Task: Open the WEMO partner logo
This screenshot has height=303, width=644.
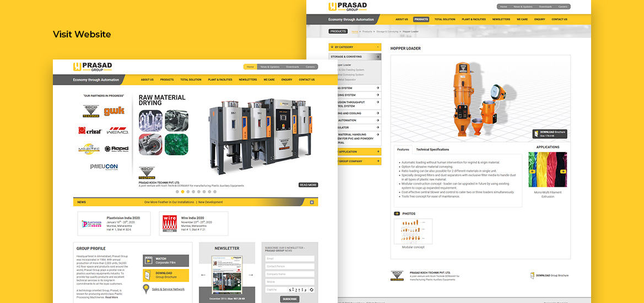Action: tap(117, 131)
